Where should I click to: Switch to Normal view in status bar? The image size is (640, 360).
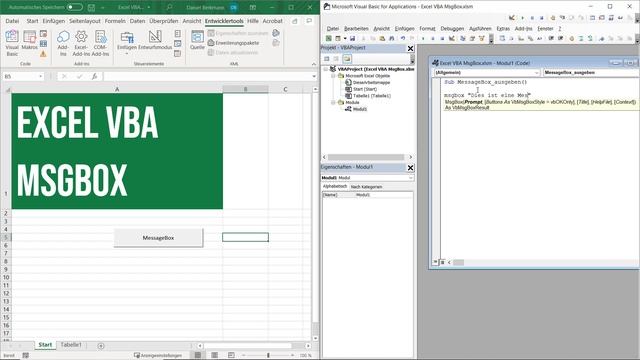[198, 356]
